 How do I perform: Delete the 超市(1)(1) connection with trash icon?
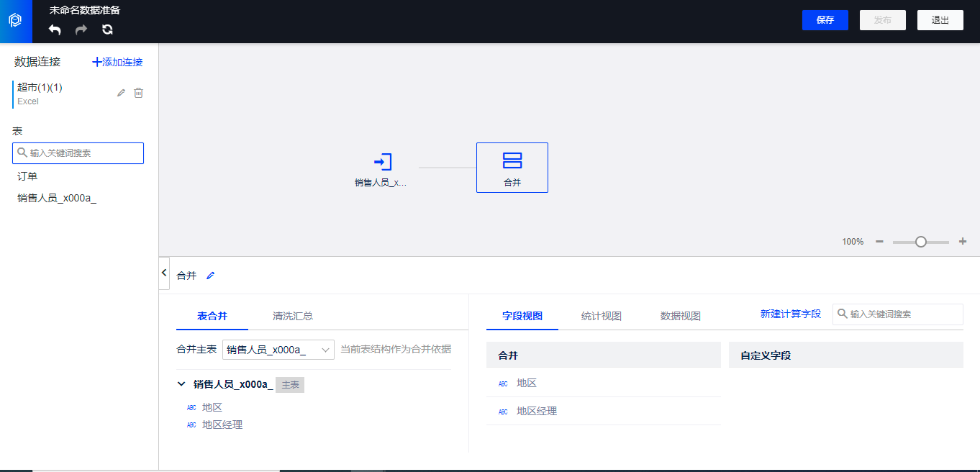(139, 93)
